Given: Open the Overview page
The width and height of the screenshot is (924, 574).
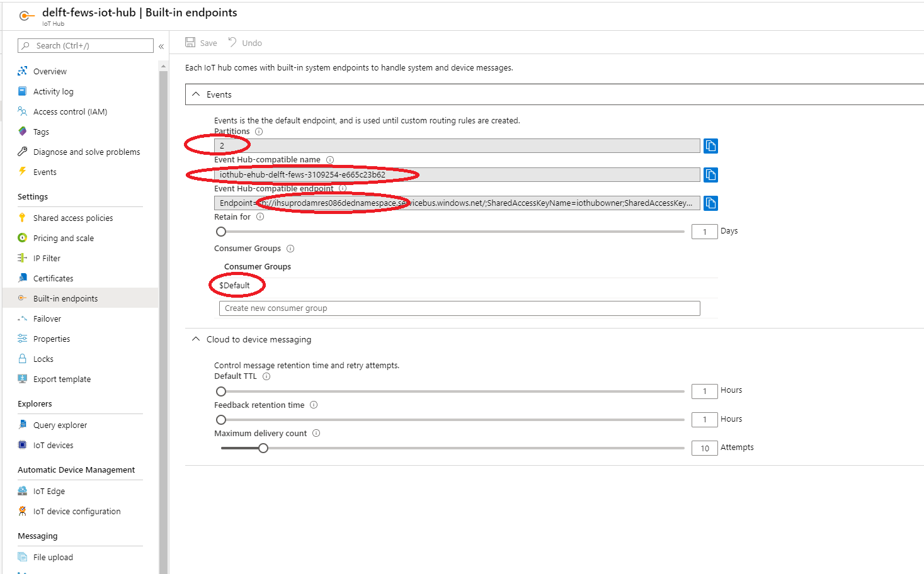Looking at the screenshot, I should pyautogui.click(x=50, y=72).
